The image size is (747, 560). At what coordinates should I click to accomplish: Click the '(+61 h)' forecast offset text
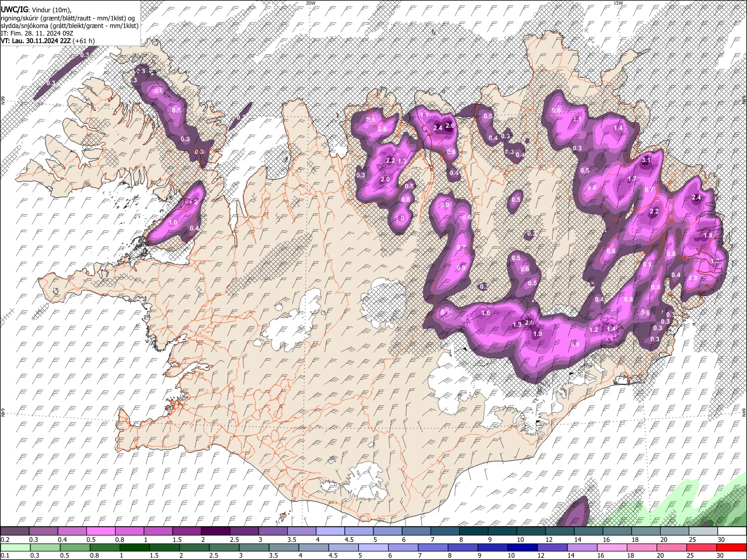point(83,41)
